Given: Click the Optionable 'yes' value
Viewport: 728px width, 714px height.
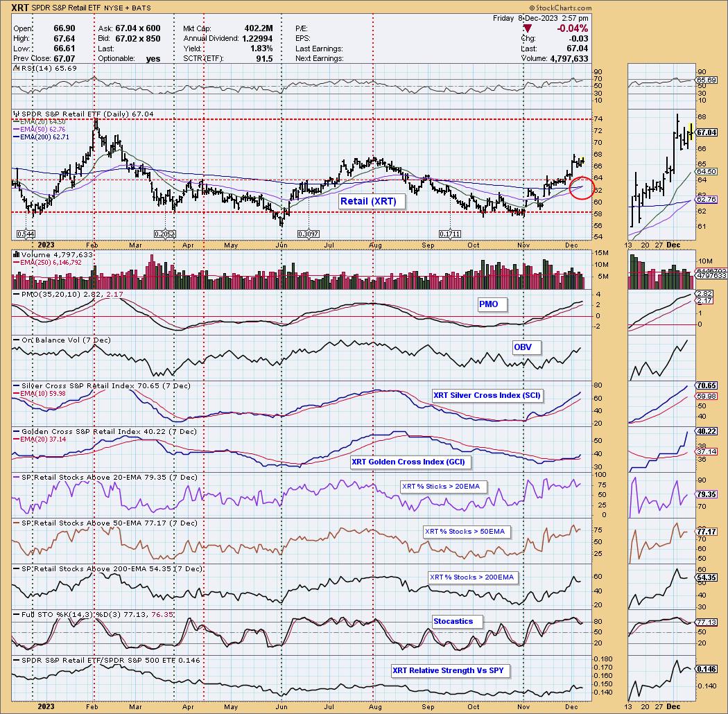Looking at the screenshot, I should (153, 59).
